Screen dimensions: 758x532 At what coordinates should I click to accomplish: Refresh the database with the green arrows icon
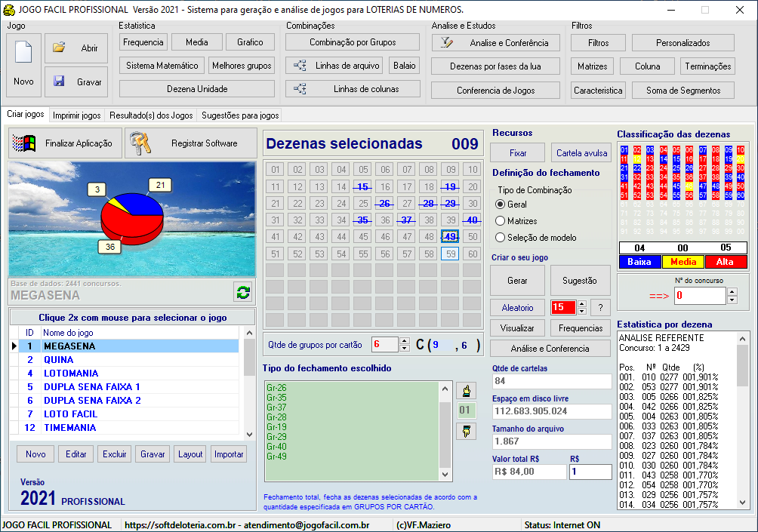[x=243, y=293]
